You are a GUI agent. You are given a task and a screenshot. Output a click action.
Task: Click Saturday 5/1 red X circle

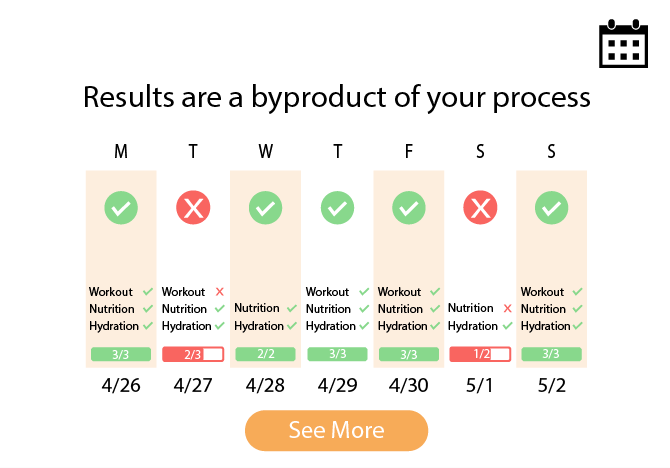(x=480, y=208)
